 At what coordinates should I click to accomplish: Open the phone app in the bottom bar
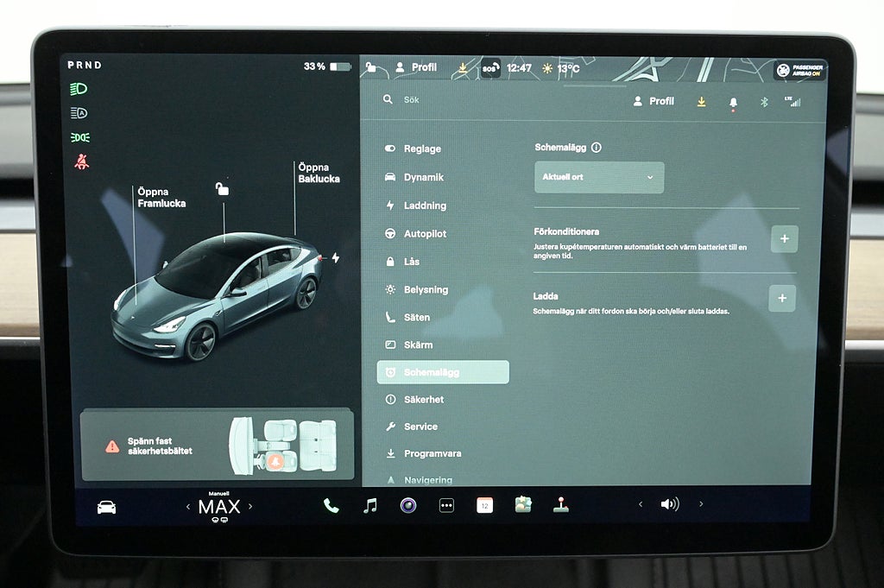coord(331,505)
